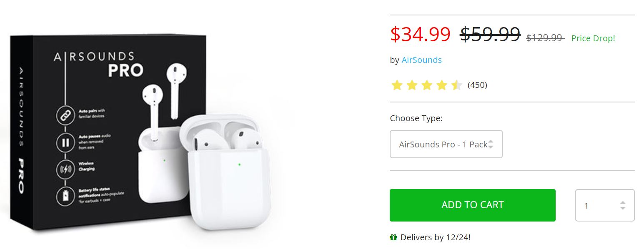Click the red $34.99 sale price
The width and height of the screenshot is (644, 249).
click(420, 34)
